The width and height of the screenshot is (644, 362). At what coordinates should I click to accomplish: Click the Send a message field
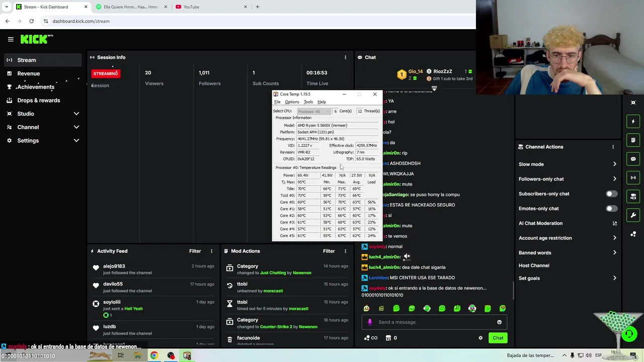[435, 322]
